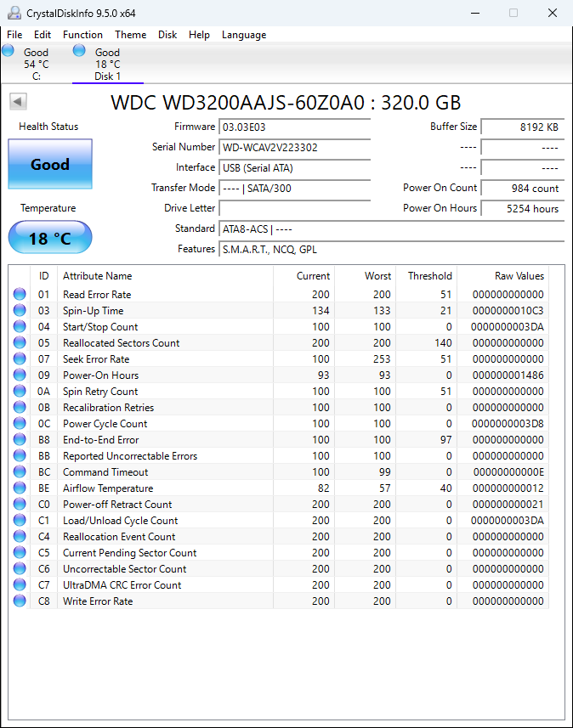Click the empty Drive Letter field
The image size is (573, 728).
tap(295, 208)
